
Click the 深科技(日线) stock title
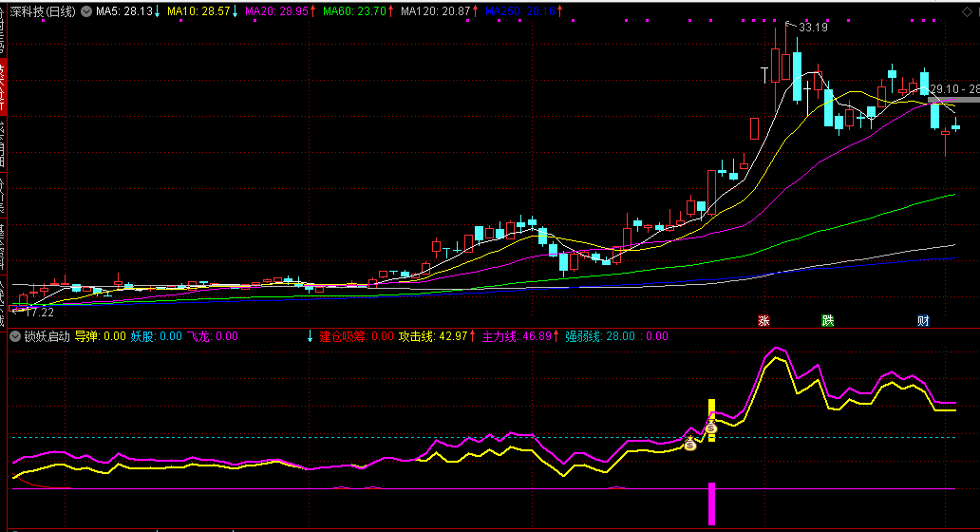pos(43,11)
